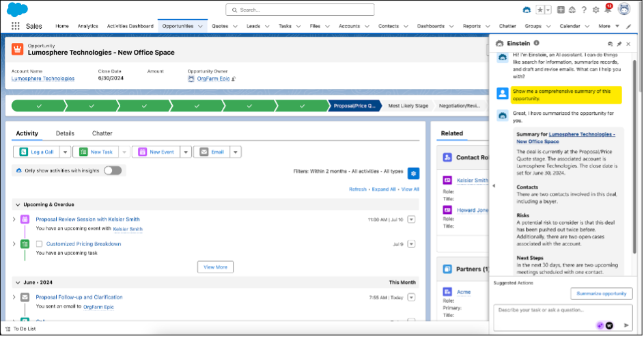The width and height of the screenshot is (644, 337).
Task: Open New Event dropdown arrow
Action: pos(186,152)
